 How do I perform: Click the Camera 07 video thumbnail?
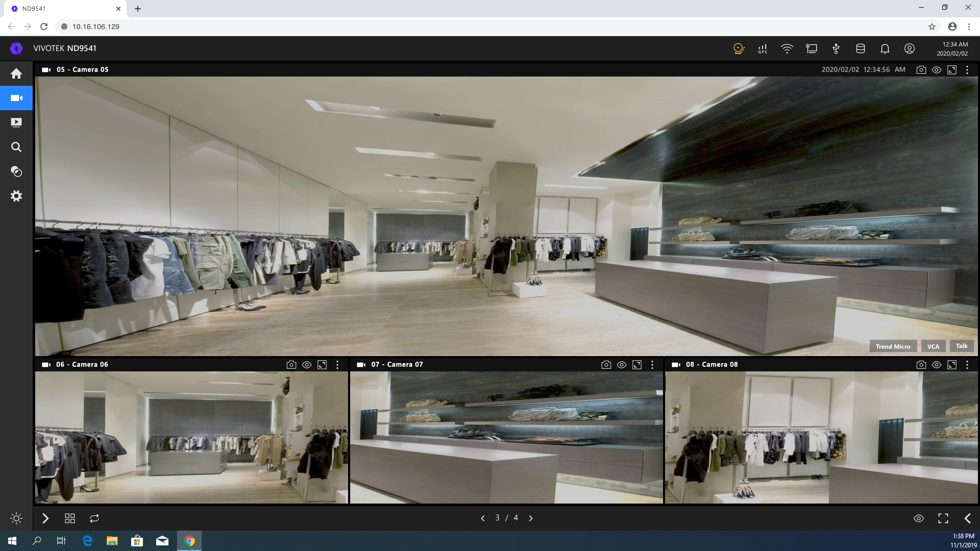pos(506,437)
